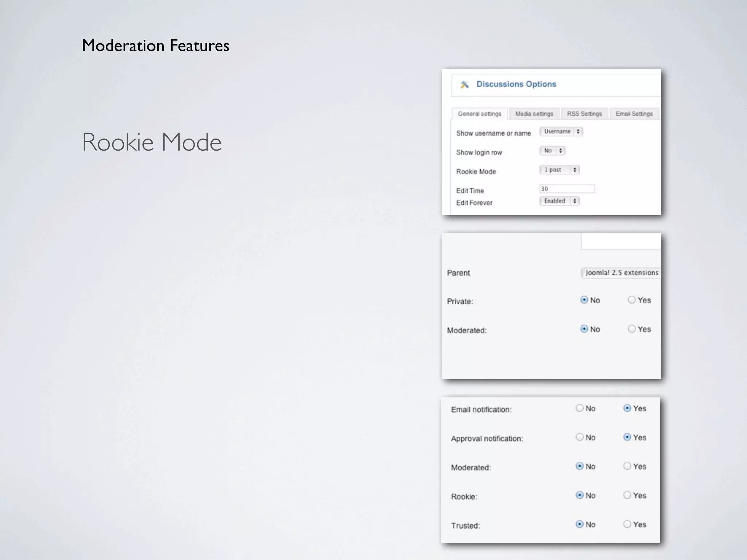Image resolution: width=747 pixels, height=560 pixels.
Task: Click the Edit Forever label
Action: click(474, 203)
